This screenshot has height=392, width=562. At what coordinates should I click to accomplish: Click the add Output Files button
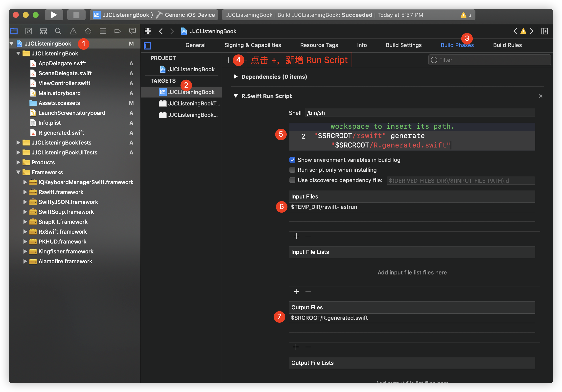tap(296, 347)
